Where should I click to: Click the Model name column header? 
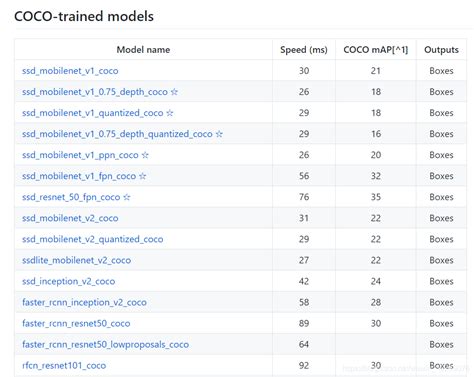tap(143, 50)
